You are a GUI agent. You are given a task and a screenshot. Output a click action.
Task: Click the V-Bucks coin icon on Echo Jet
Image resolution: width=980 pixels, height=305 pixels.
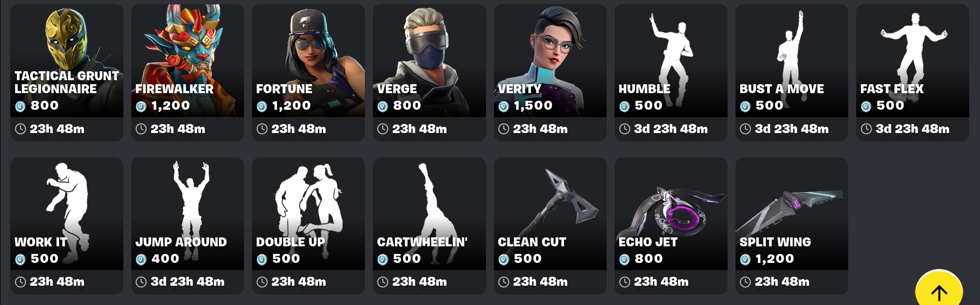(624, 259)
